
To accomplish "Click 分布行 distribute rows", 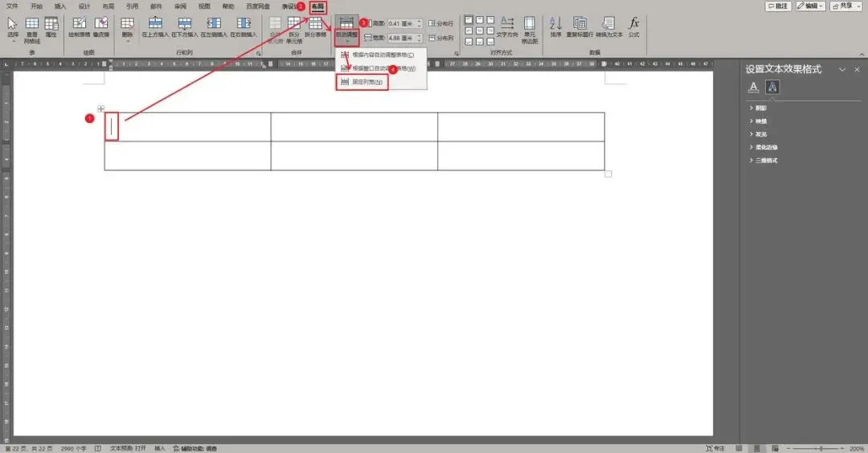I will 440,23.
